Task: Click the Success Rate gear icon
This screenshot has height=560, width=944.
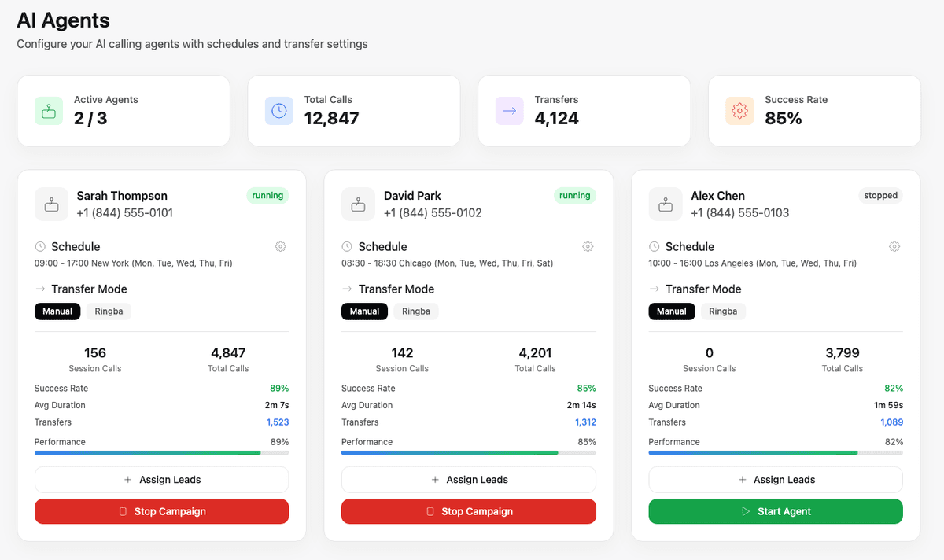Action: [739, 111]
